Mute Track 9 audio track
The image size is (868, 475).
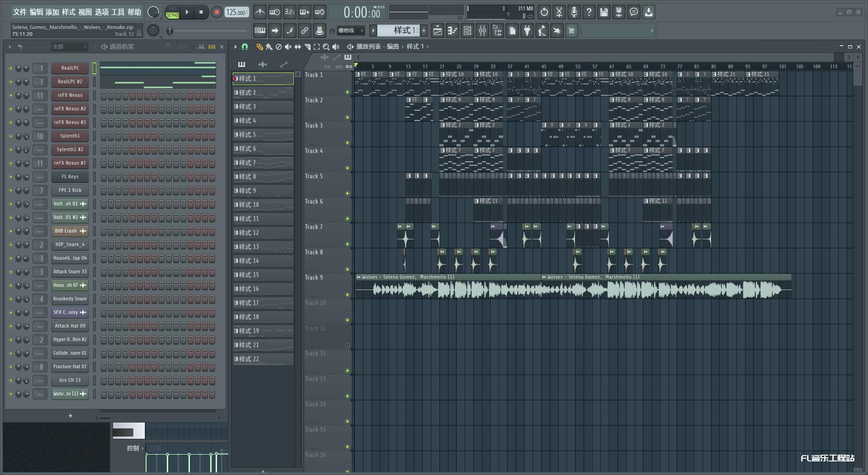point(347,295)
